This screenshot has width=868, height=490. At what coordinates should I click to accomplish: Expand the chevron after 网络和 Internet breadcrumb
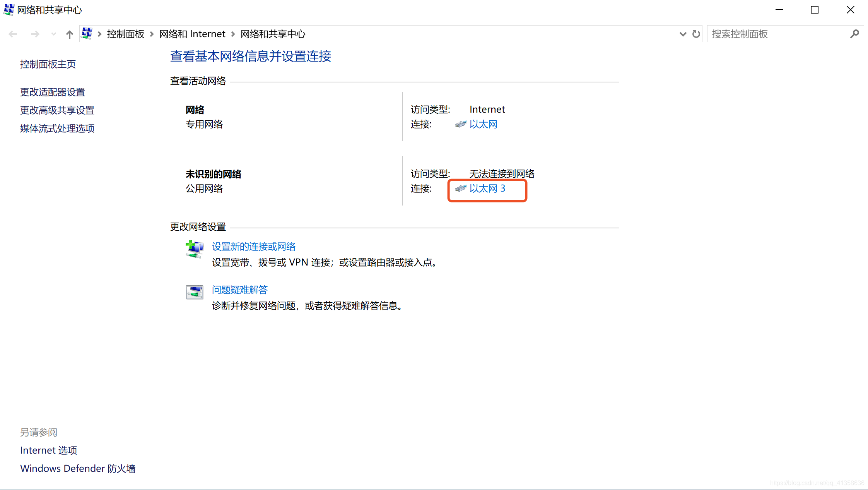pyautogui.click(x=233, y=34)
